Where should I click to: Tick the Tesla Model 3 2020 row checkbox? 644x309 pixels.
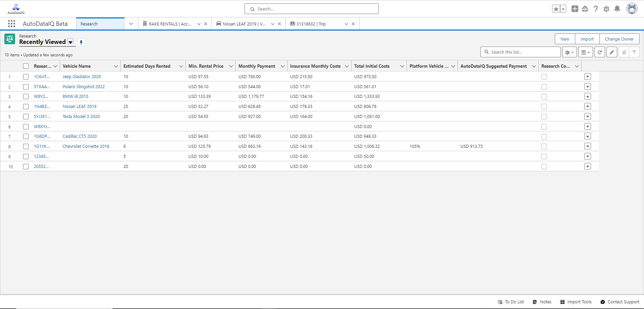[x=26, y=116]
